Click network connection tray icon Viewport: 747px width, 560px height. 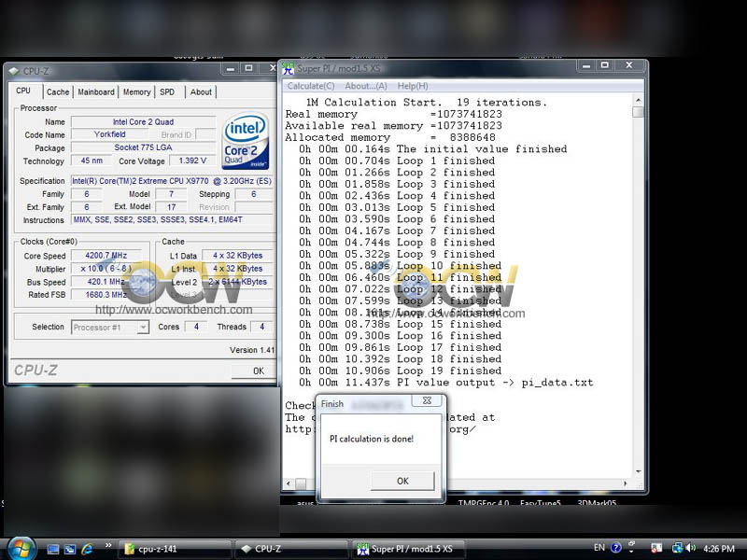[x=677, y=549]
